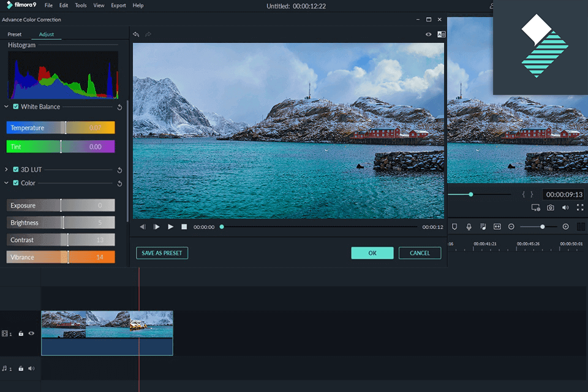Uncheck the White Balance checkbox

(x=15, y=107)
